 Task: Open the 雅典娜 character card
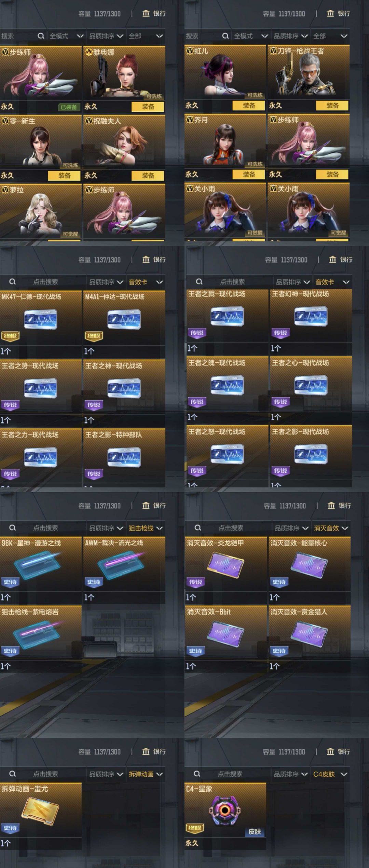tap(124, 73)
